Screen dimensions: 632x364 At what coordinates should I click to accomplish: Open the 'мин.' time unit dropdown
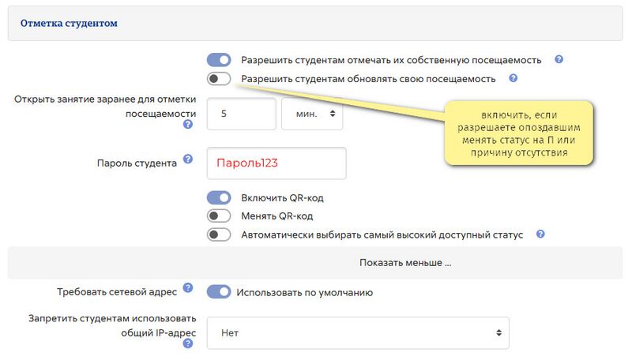coord(312,114)
